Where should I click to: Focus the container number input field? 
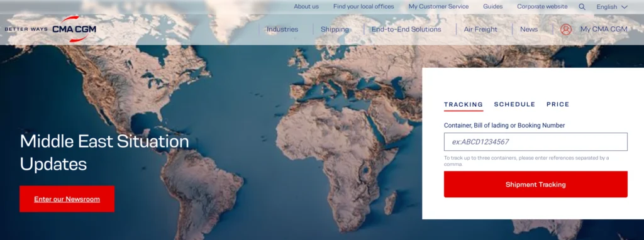tap(536, 142)
